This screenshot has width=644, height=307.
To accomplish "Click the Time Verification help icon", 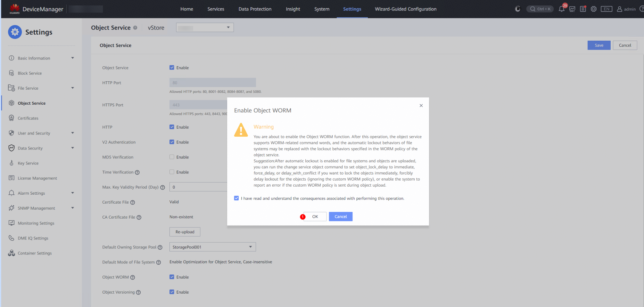I will [x=137, y=172].
